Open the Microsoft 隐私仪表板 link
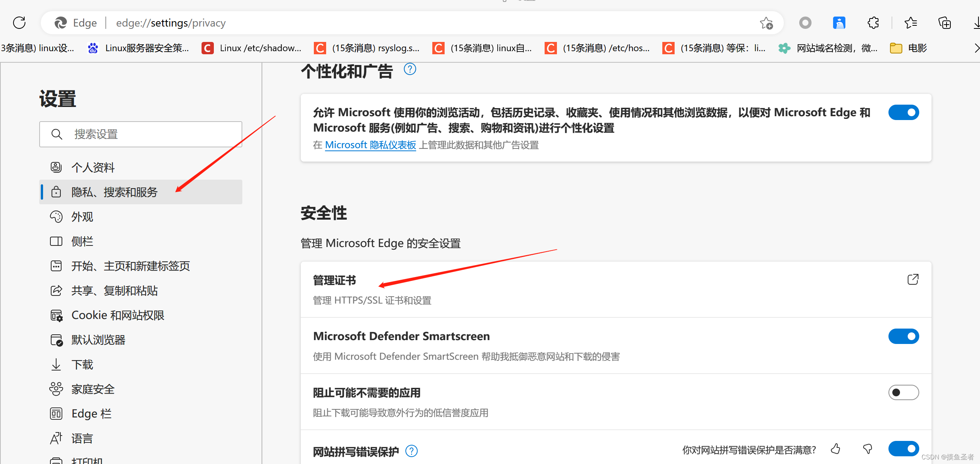Screen dimensions: 980x464 [x=370, y=145]
